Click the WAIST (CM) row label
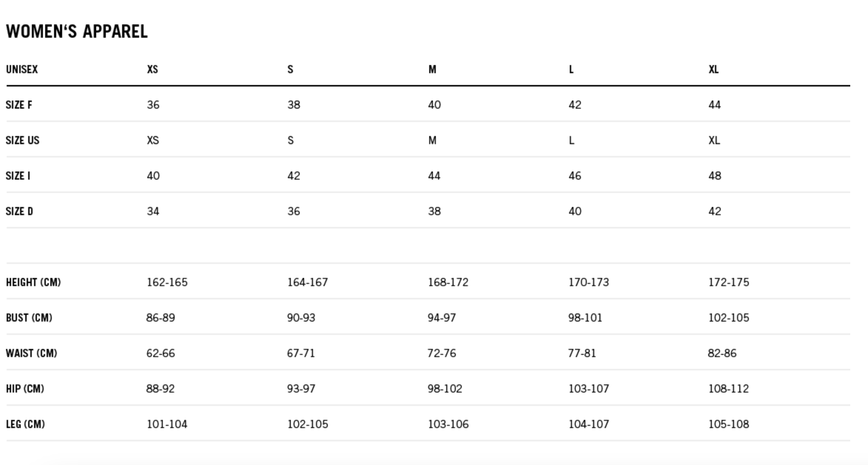 coord(31,353)
